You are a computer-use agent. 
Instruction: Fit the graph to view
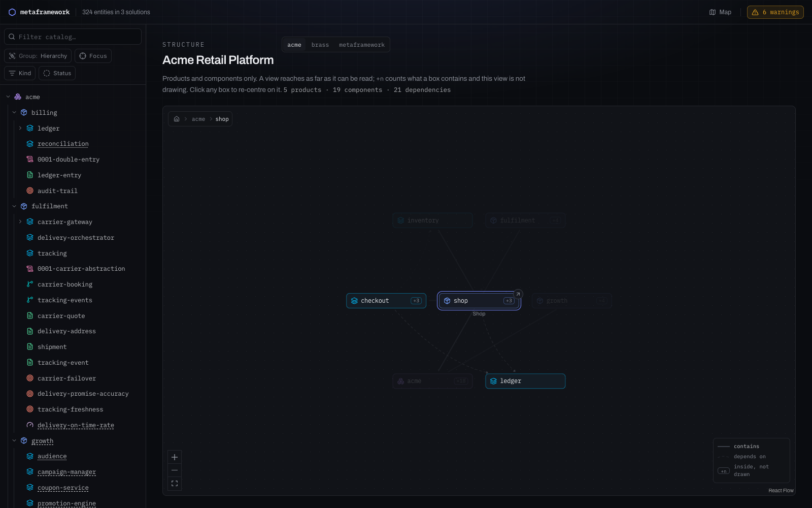pyautogui.click(x=175, y=484)
